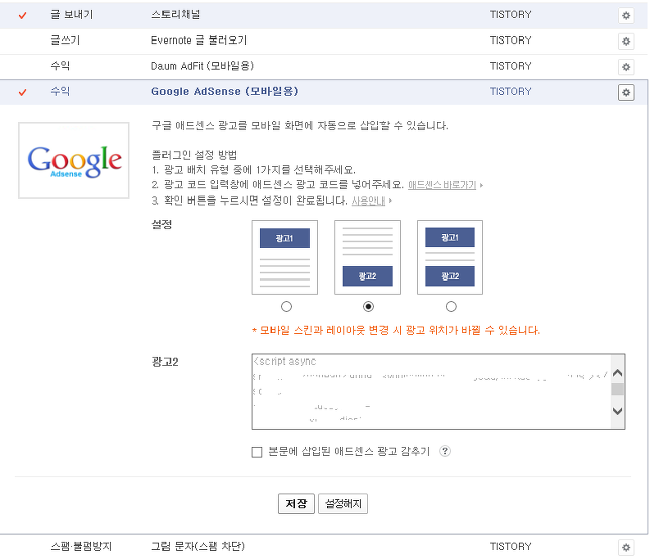
Task: Click the textarea scrollbar thumb
Action: (x=617, y=389)
